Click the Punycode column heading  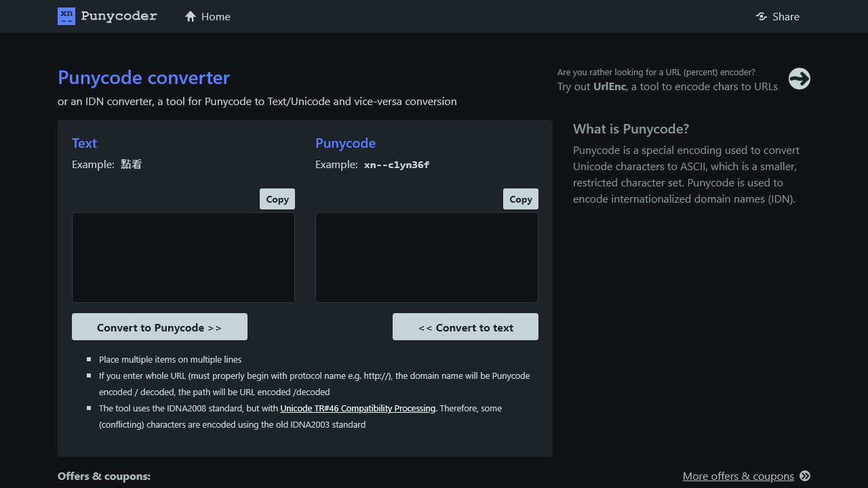click(345, 143)
